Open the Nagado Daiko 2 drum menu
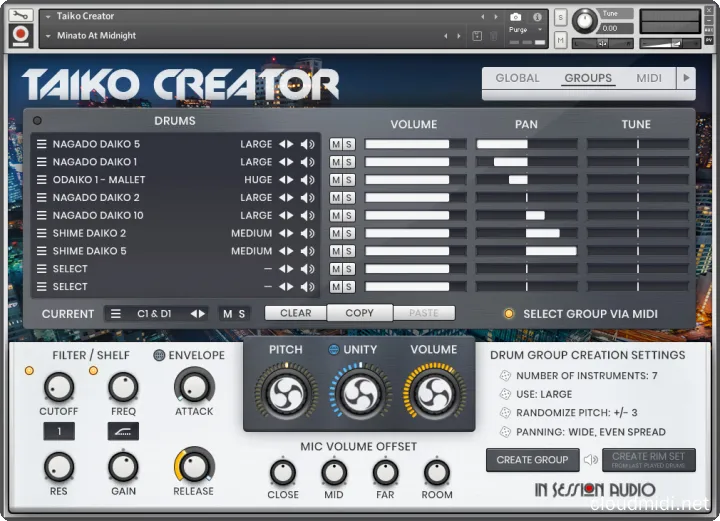Screen dimensions: 720x521 tap(42, 198)
